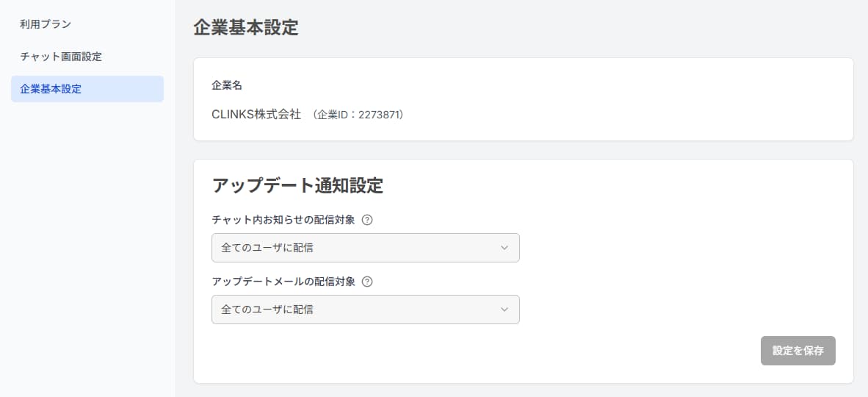This screenshot has height=397, width=868.
Task: Open the アップデートメールの配信対象 dropdown
Action: coord(365,310)
